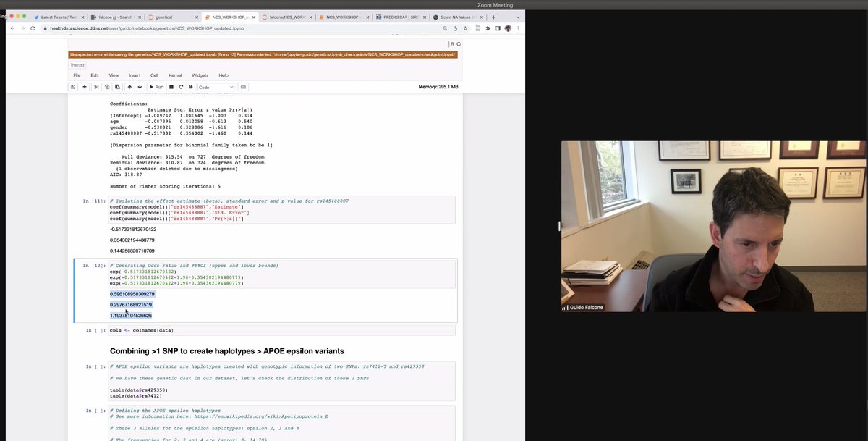
Task: Go forward in the browser
Action: (x=22, y=28)
